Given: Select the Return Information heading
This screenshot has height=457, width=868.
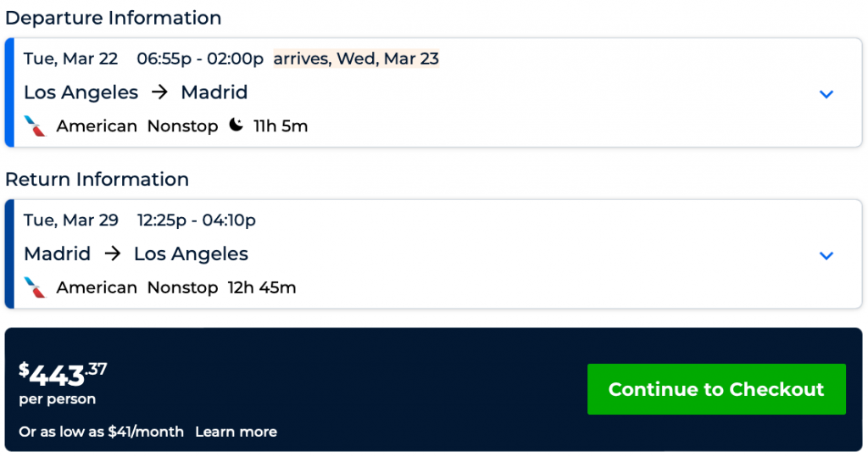Looking at the screenshot, I should click(97, 179).
